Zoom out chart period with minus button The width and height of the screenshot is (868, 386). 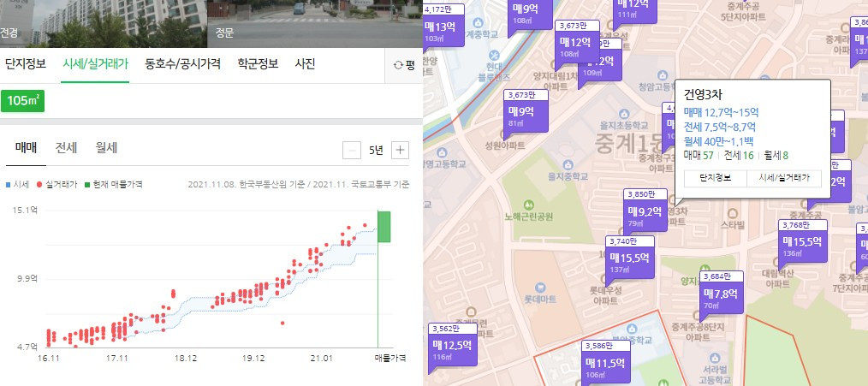pos(352,150)
